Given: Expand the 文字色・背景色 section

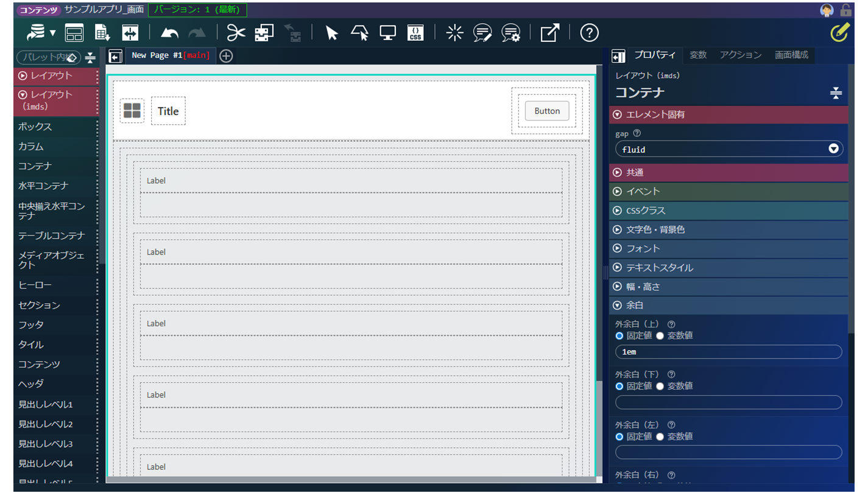Looking at the screenshot, I should point(729,229).
